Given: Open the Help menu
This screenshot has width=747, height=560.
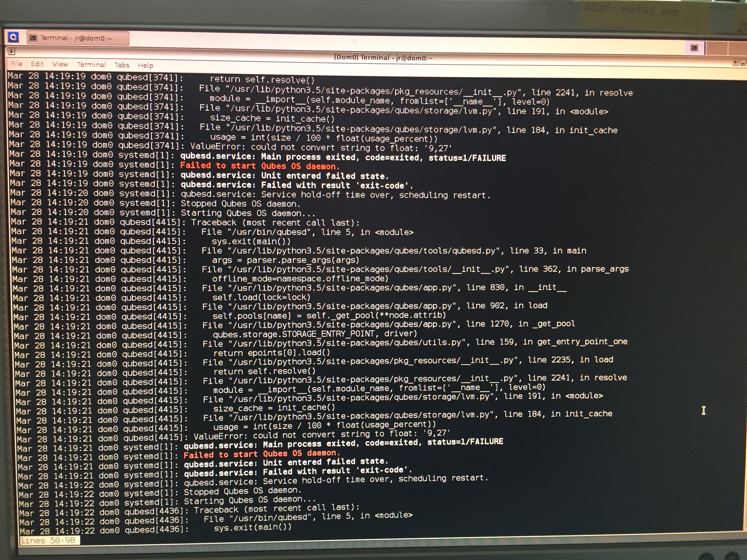Looking at the screenshot, I should pos(145,65).
